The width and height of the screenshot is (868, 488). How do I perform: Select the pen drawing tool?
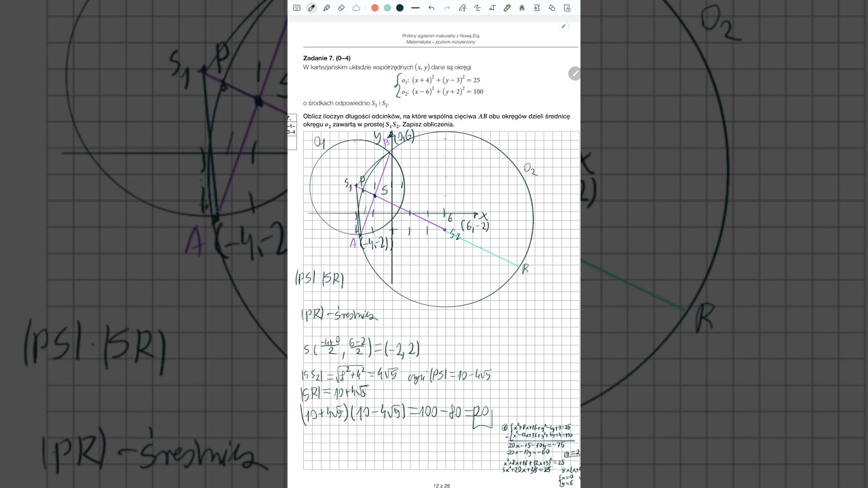click(311, 7)
